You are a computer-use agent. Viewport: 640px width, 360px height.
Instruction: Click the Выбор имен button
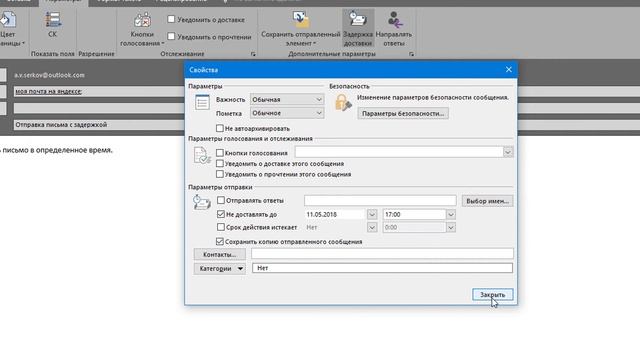[487, 201]
